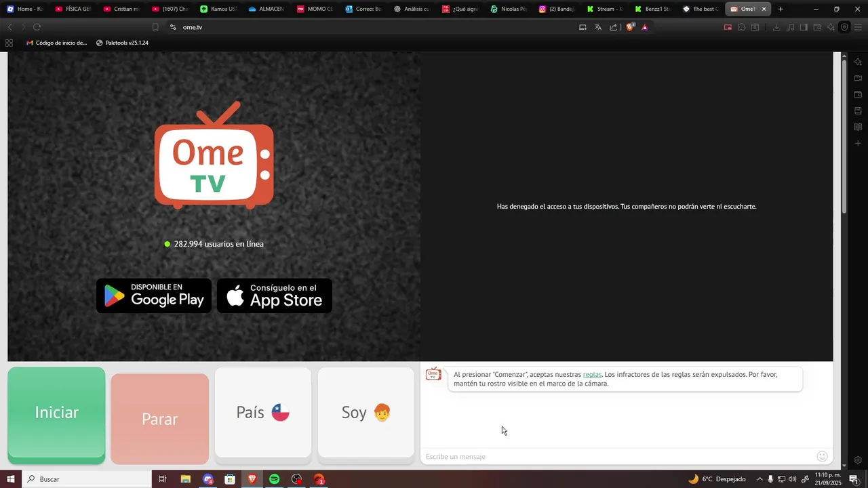The height and width of the screenshot is (488, 868).
Task: Open the bookmarks icon in the right sidebar
Action: pos(858,110)
